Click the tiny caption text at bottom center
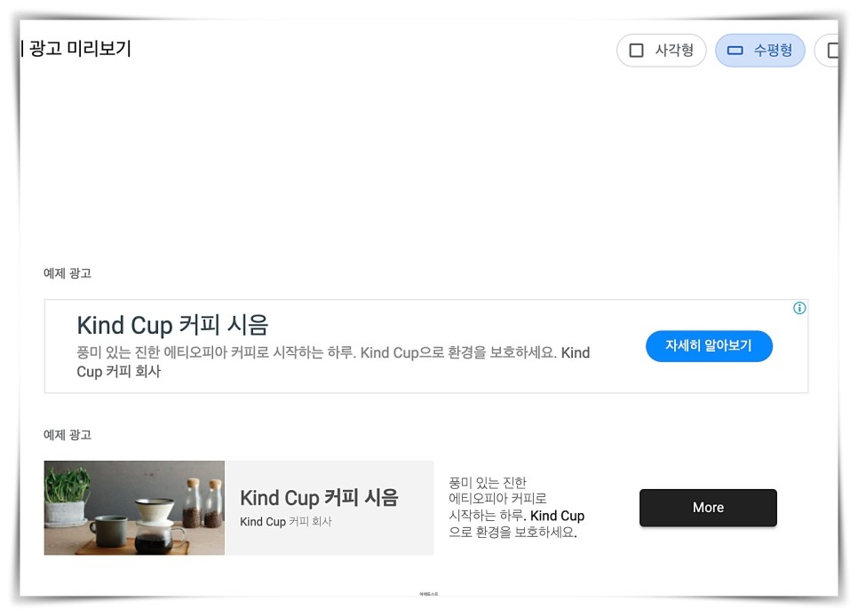Viewport: 858px width, 616px height. pos(428,594)
